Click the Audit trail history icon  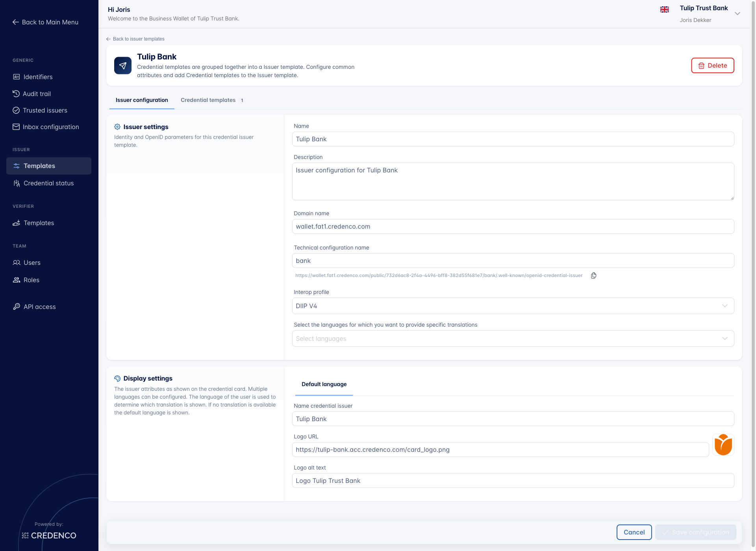pos(16,94)
